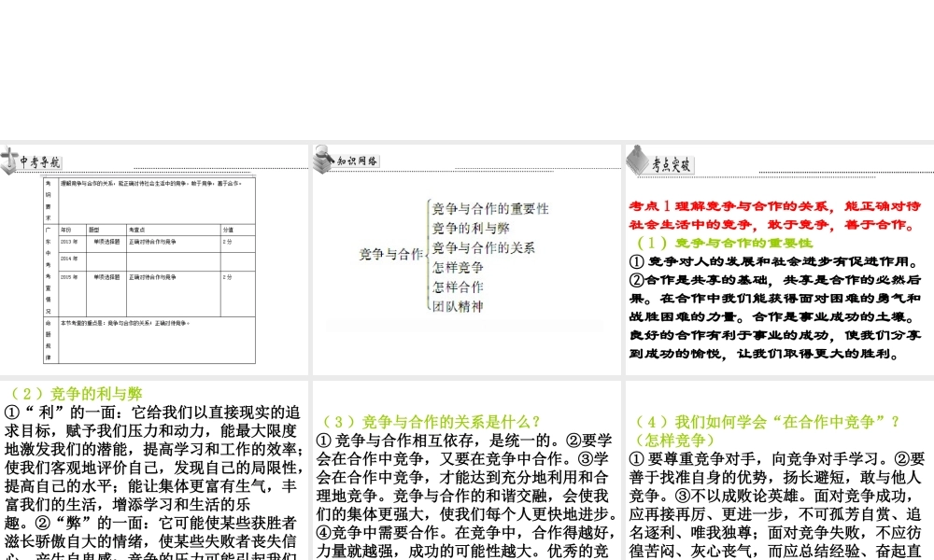Image resolution: width=934 pixels, height=560 pixels.
Task: Click the green heading (4) 我们如何学会“在合作中竞争”？
Action: pyautogui.click(x=767, y=422)
